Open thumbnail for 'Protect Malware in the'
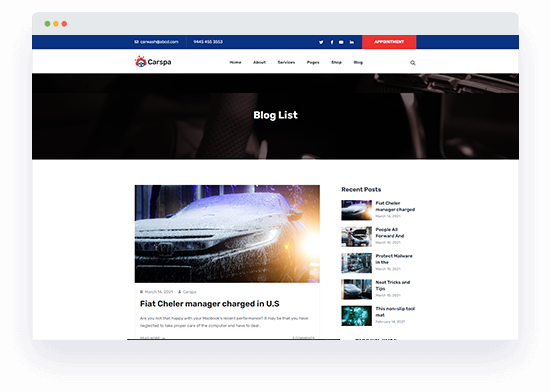This screenshot has height=392, width=551. click(356, 263)
